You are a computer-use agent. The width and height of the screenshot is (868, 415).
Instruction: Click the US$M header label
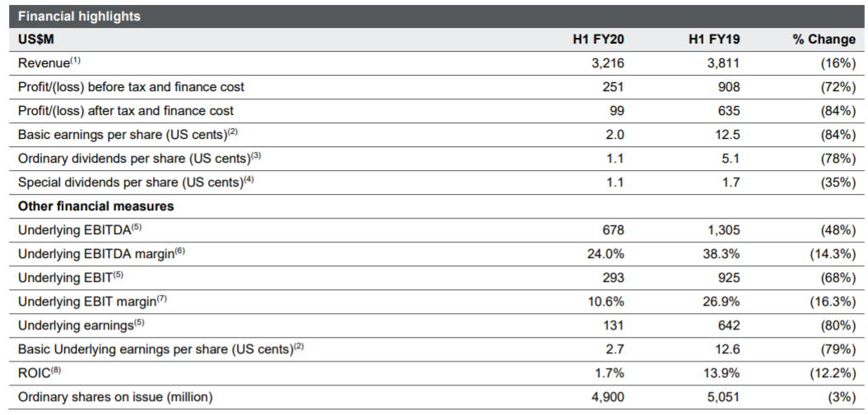(36, 39)
